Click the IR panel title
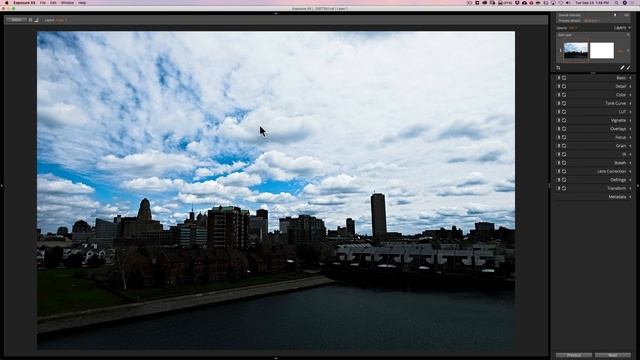Viewport: 640px width, 360px height. click(624, 154)
